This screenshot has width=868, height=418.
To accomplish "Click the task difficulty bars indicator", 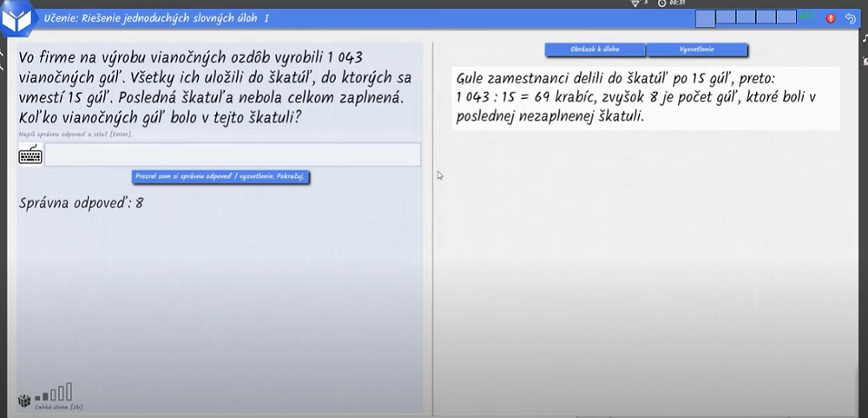I will tap(53, 393).
